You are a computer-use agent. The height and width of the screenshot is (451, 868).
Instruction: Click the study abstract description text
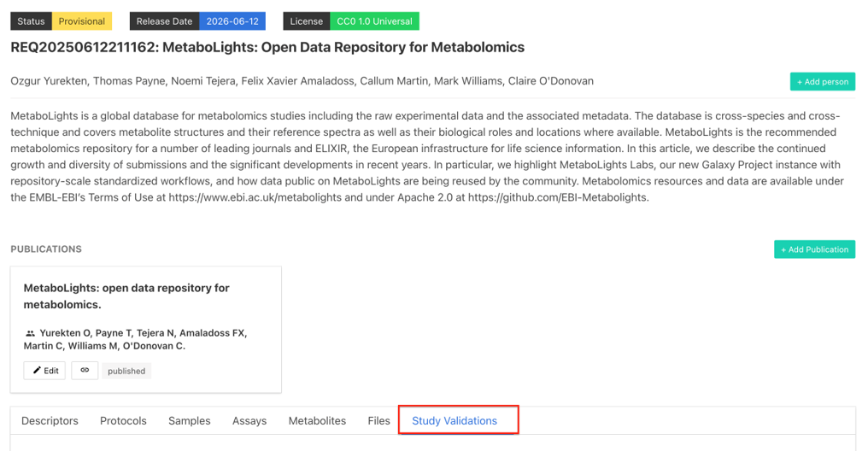[427, 156]
